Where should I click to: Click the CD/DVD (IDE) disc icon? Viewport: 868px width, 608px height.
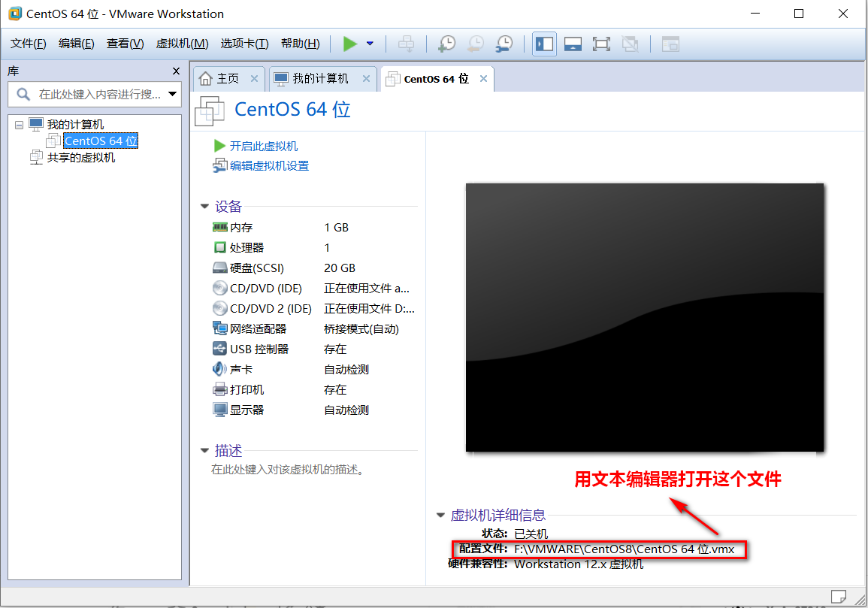[x=219, y=288]
